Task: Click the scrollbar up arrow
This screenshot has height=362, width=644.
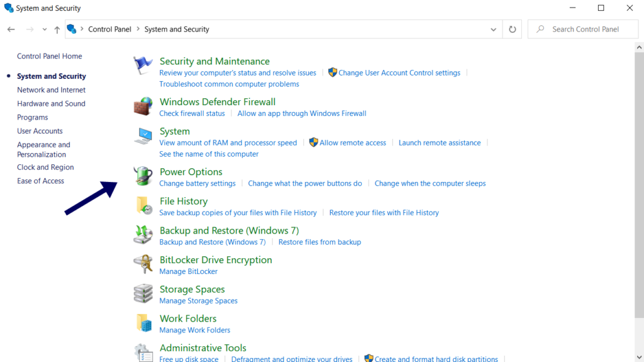Action: (x=639, y=47)
